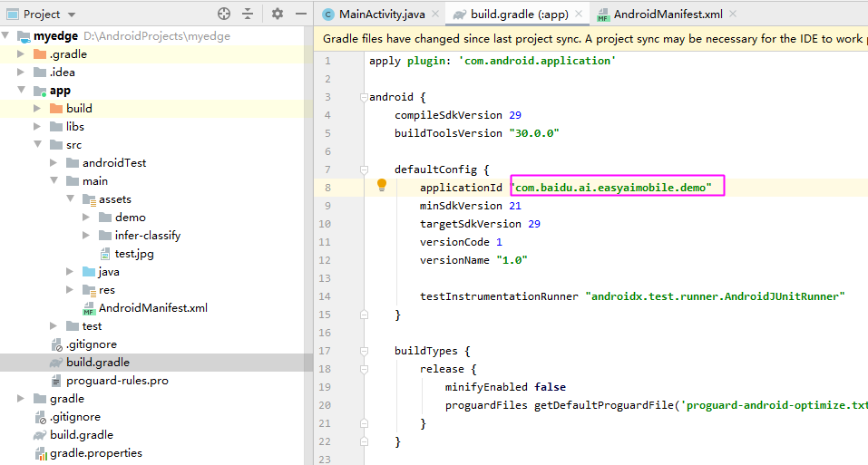Click the Gradle files changed notification bar

(590, 39)
